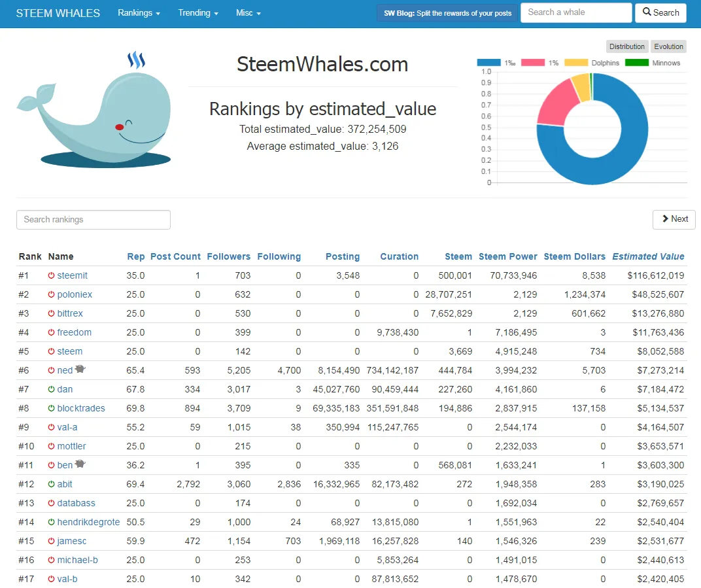Open the Rankings dropdown menu
Screen dimensions: 701x588
(x=139, y=13)
